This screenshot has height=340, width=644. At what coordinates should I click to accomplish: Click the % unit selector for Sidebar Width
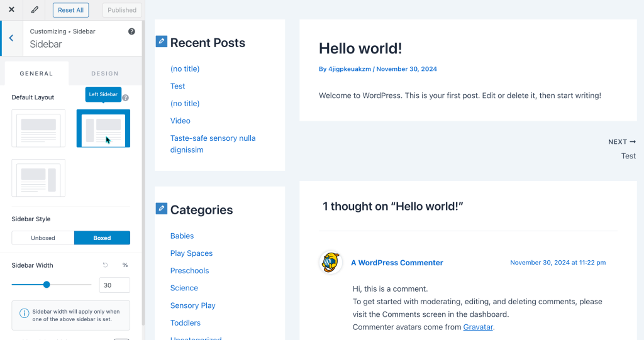click(125, 265)
